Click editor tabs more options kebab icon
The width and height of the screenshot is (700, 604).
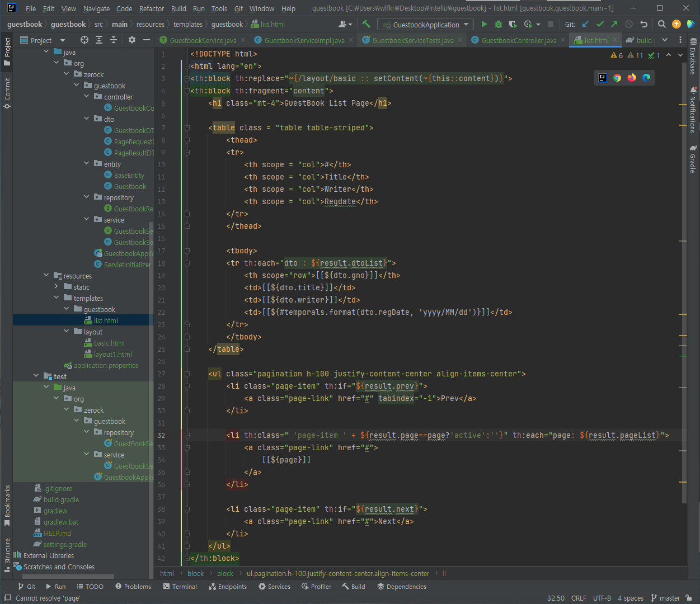point(680,40)
